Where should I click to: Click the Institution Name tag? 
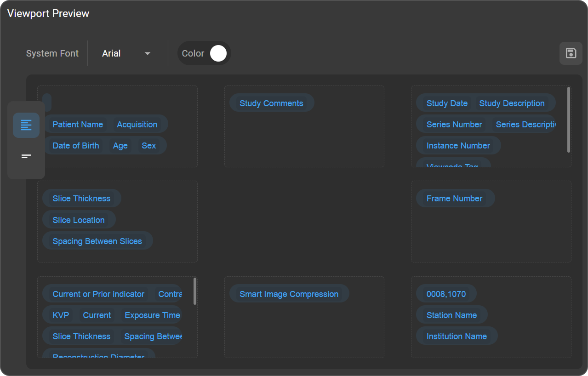coord(457,336)
